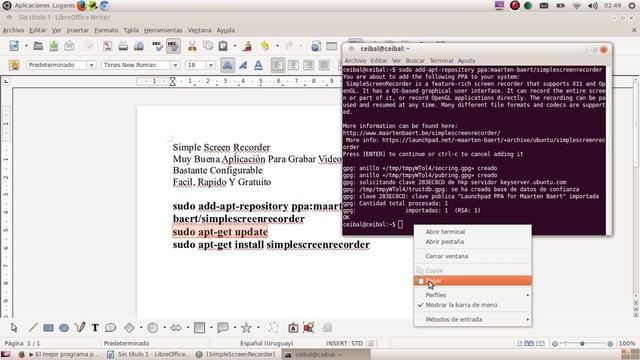Click the Undo arrow icon
The width and height of the screenshot is (640, 360).
click(265, 46)
